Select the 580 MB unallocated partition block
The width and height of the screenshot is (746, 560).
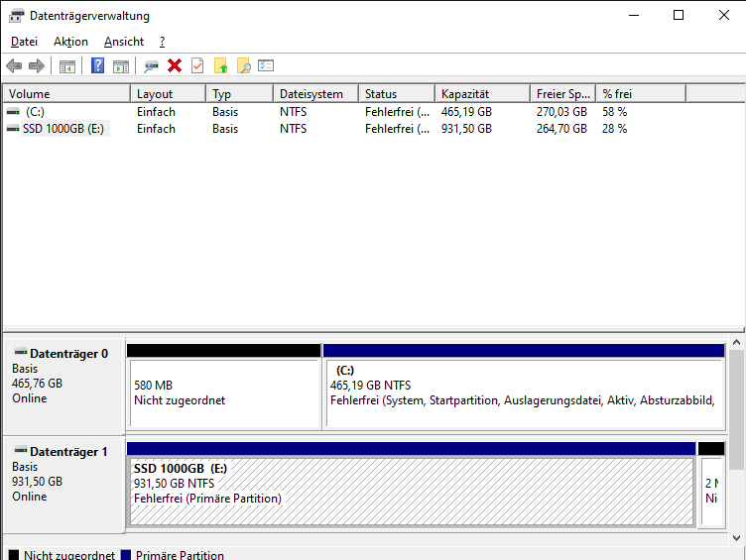tap(223, 387)
